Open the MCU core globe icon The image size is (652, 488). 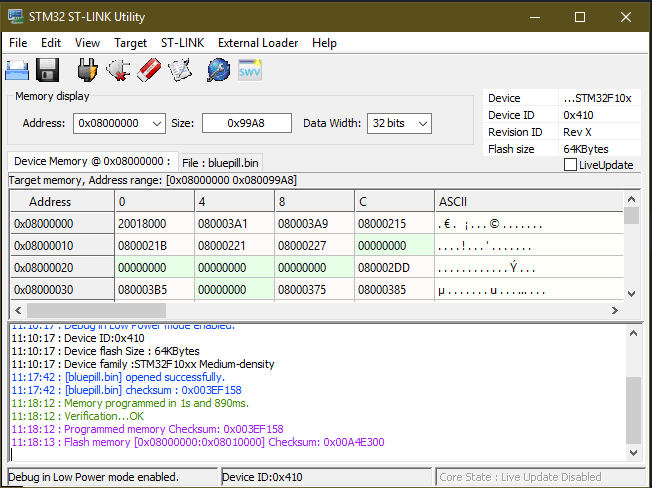[x=218, y=70]
